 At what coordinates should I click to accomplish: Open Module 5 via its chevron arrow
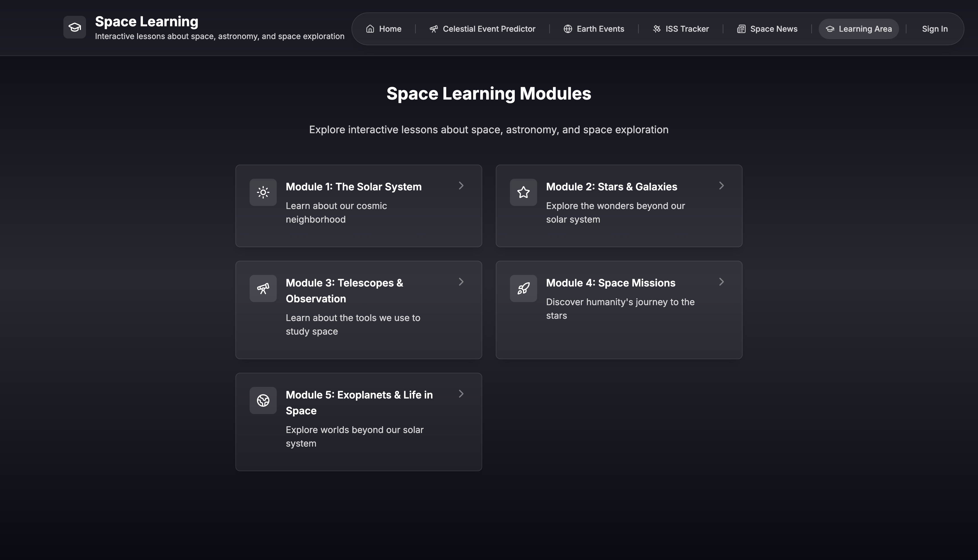click(461, 394)
